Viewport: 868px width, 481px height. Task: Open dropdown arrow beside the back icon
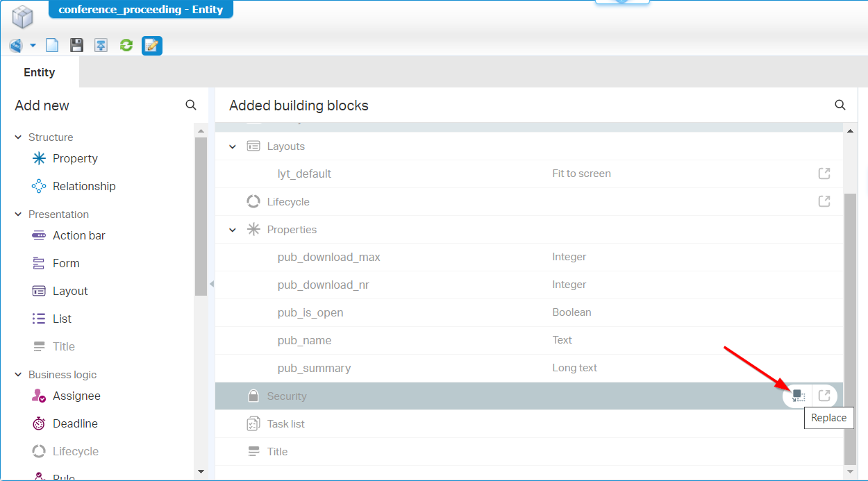point(33,46)
